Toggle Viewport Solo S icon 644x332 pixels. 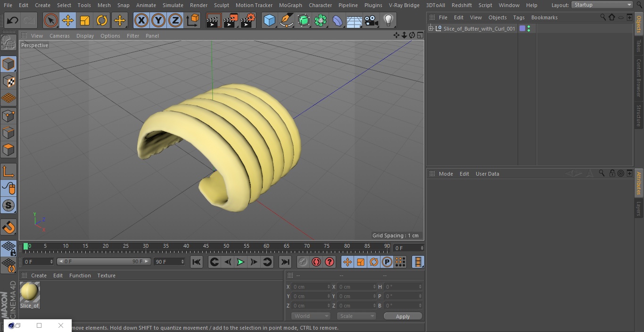(x=8, y=205)
